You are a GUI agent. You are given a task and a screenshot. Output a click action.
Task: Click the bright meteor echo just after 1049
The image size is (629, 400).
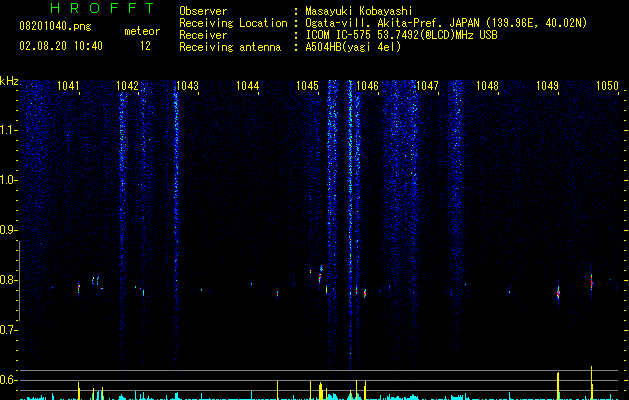coord(558,292)
